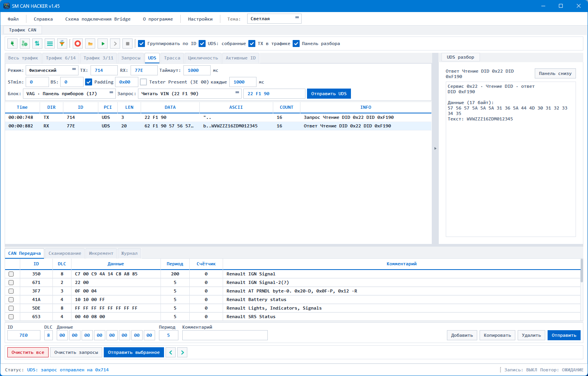Switch to the Цикличность tab

(203, 58)
